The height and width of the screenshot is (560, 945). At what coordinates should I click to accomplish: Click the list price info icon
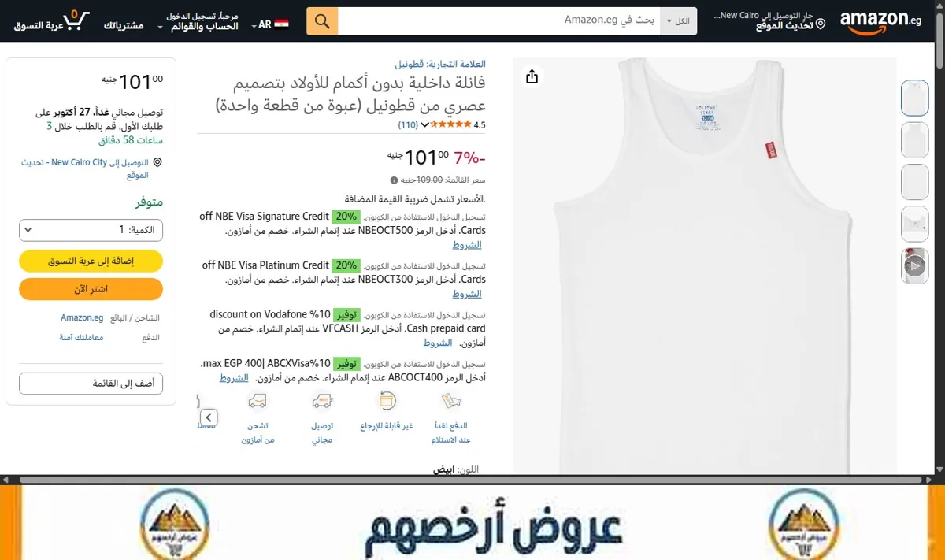(x=395, y=180)
